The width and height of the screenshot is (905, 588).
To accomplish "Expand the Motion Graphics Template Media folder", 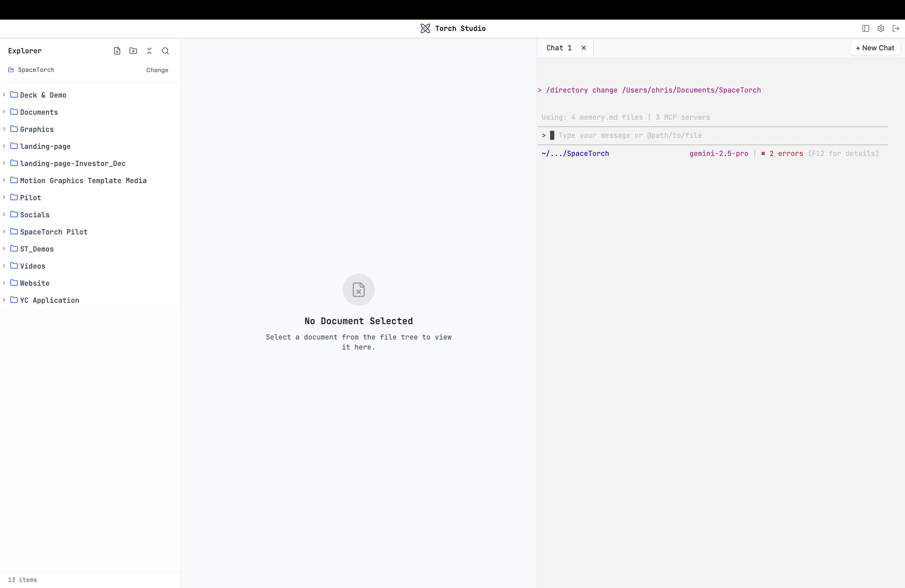I will [4, 180].
